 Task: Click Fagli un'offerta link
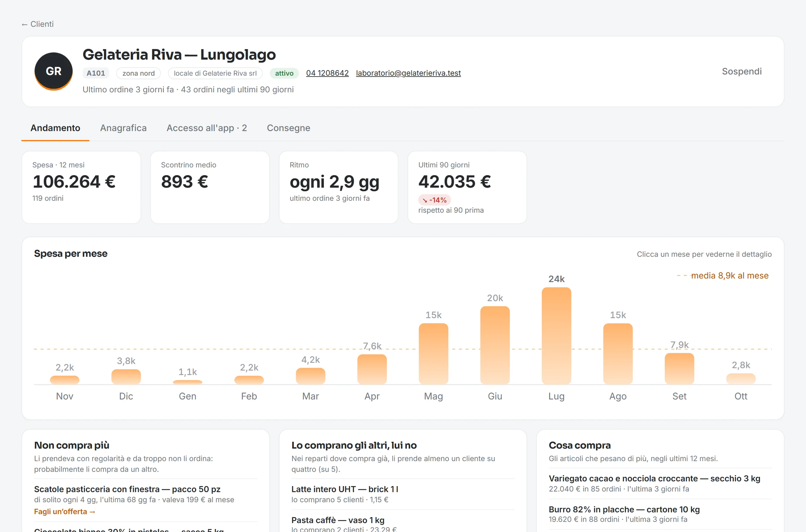point(64,512)
